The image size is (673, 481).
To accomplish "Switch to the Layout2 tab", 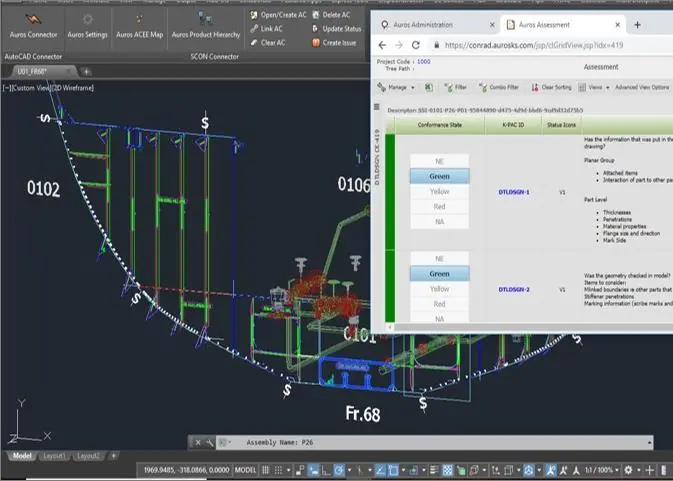I will click(88, 456).
